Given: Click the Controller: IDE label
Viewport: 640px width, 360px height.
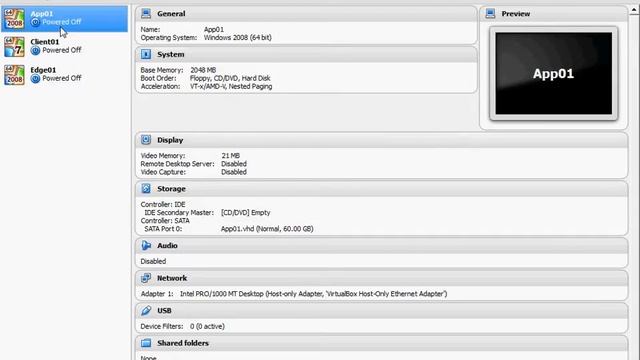Looking at the screenshot, I should [x=163, y=204].
